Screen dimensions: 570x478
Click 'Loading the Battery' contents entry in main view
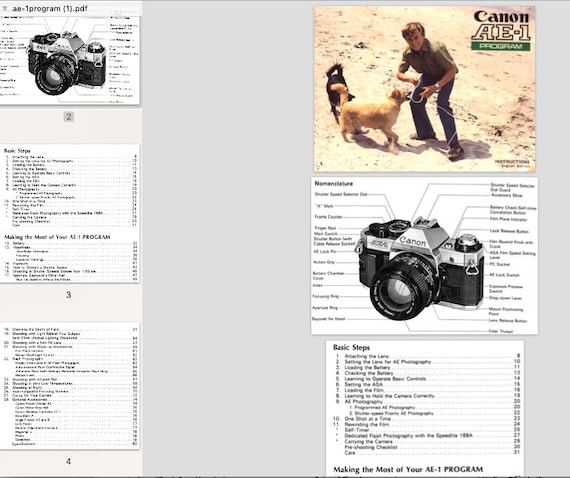pos(367,367)
